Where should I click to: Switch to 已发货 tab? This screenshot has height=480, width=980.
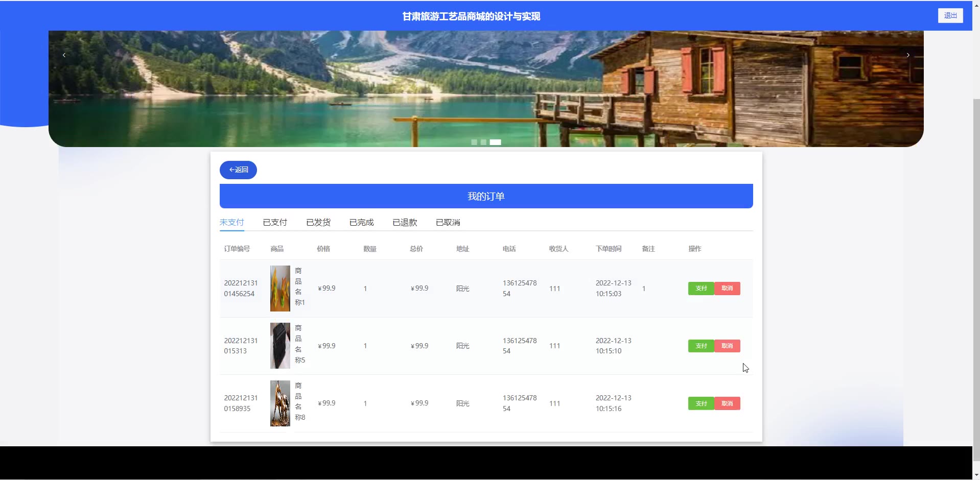click(x=318, y=223)
